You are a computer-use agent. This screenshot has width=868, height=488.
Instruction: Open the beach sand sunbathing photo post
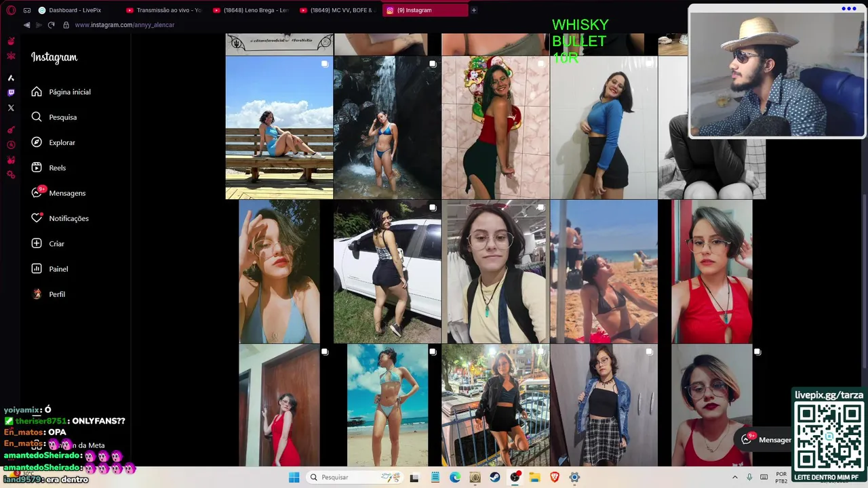tap(604, 272)
